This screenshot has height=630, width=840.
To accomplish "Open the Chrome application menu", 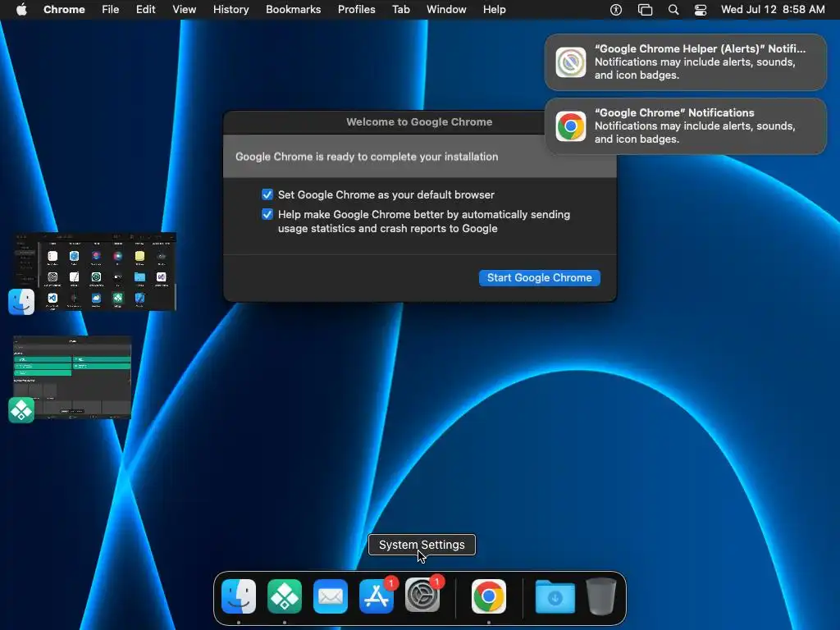I will tap(64, 10).
